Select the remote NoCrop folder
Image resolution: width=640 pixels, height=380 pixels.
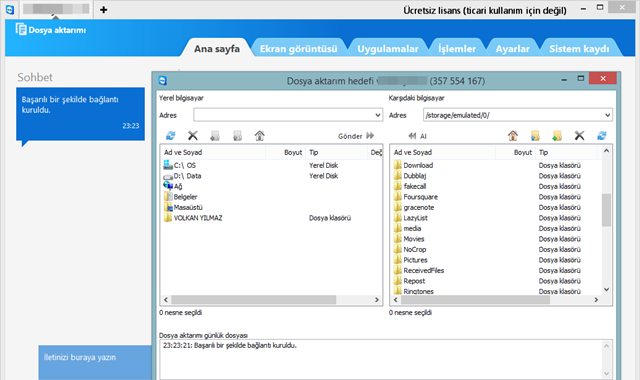(410, 249)
